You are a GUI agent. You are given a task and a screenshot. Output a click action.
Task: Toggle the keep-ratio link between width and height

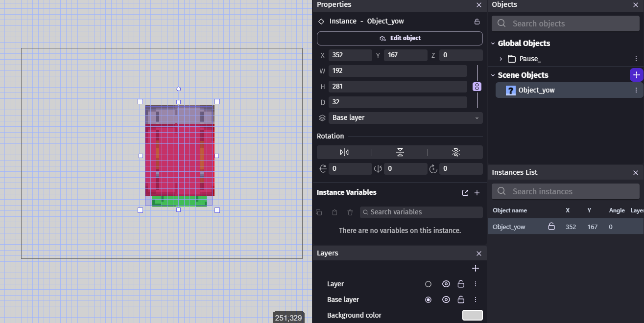(x=477, y=87)
